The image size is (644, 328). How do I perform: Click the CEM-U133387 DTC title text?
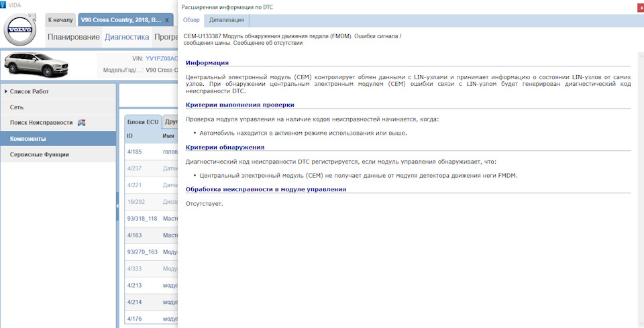294,40
